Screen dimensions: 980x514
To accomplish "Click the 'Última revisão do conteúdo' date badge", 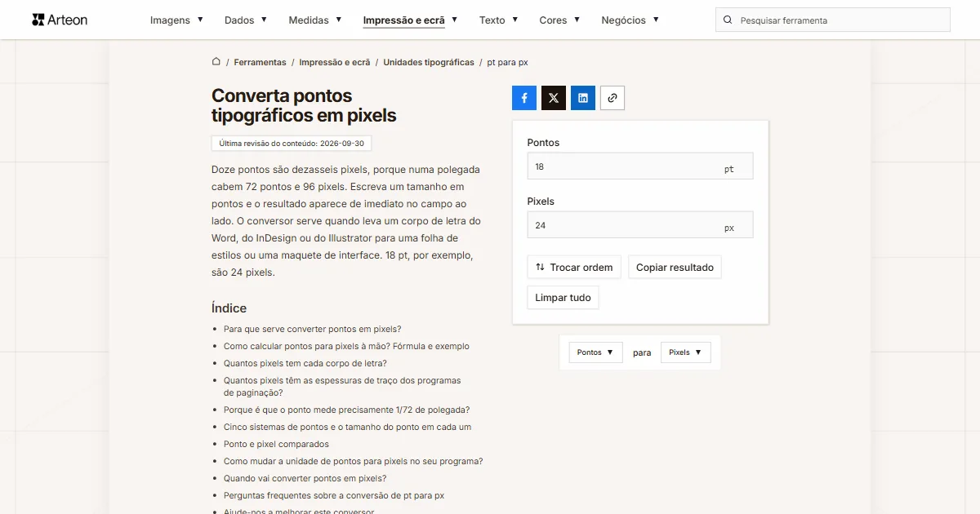I will coord(292,143).
